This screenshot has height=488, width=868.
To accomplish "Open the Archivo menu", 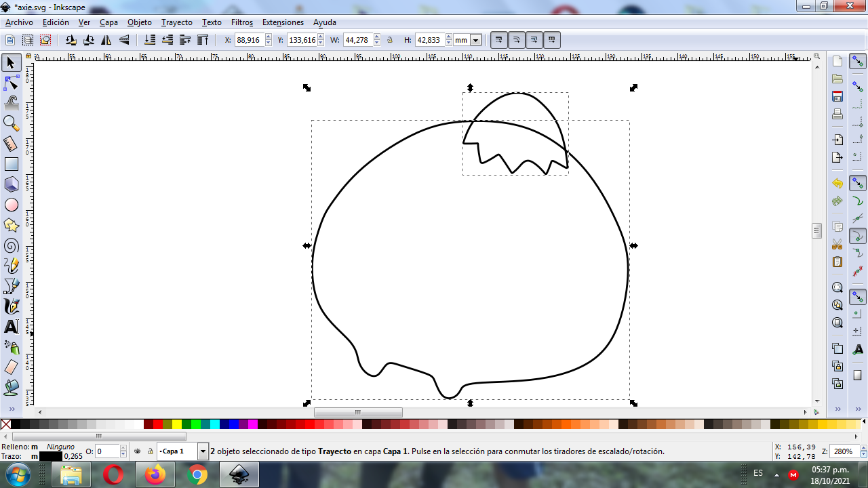I will click(x=19, y=22).
